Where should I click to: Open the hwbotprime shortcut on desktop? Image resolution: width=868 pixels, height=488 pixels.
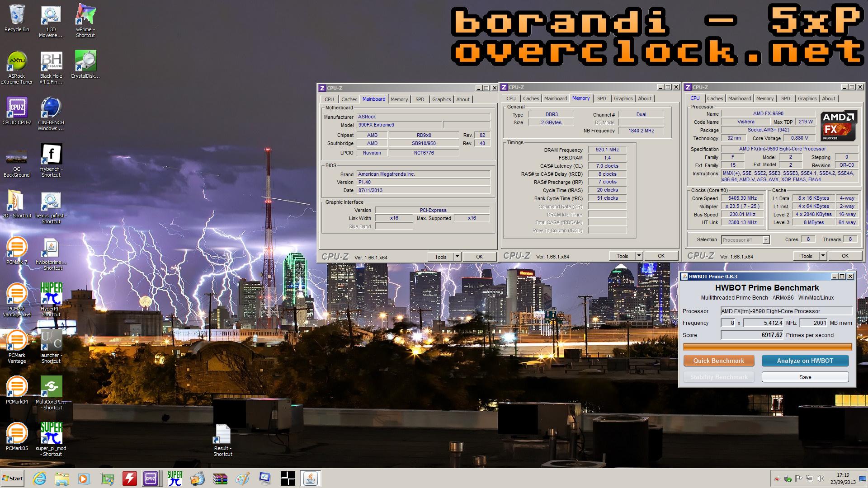[x=51, y=254]
